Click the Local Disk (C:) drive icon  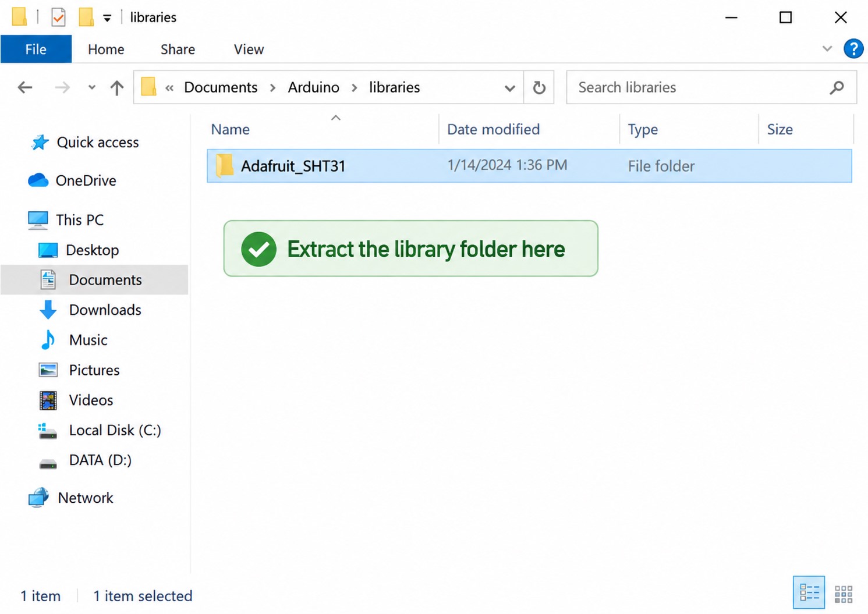click(x=47, y=431)
